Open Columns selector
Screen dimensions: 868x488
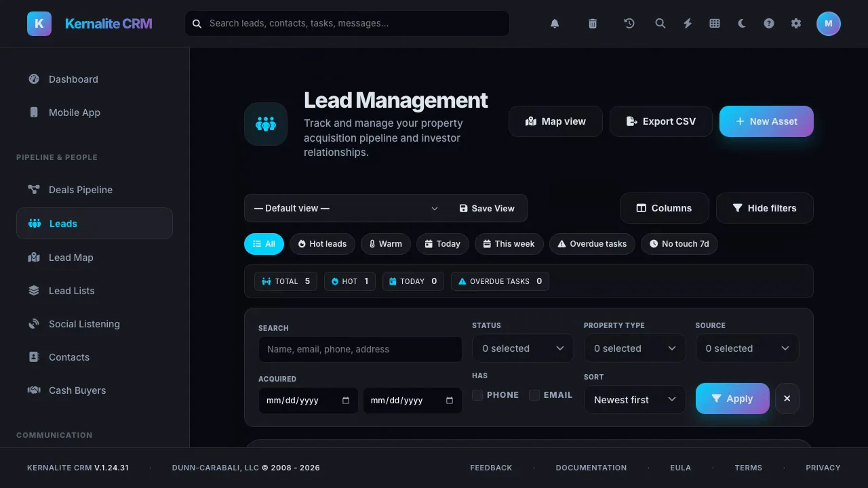coord(664,208)
